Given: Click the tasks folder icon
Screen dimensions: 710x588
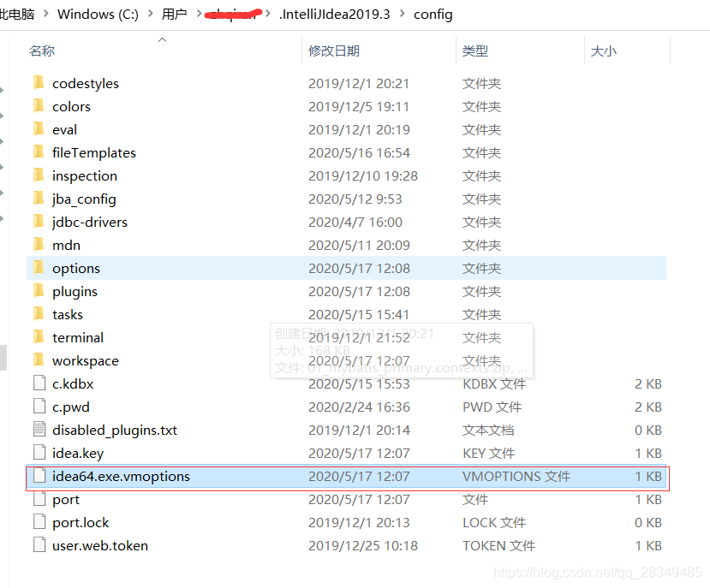Looking at the screenshot, I should point(39,314).
